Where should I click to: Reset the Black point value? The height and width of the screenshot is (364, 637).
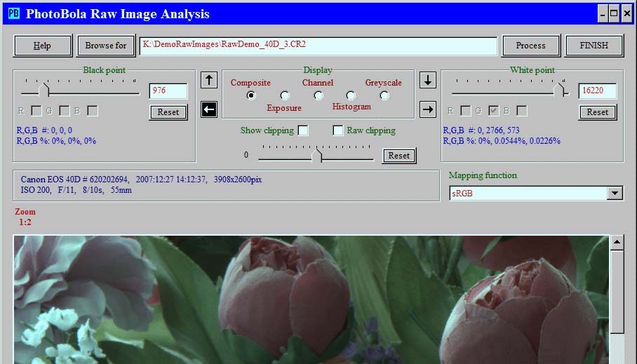[x=168, y=112]
